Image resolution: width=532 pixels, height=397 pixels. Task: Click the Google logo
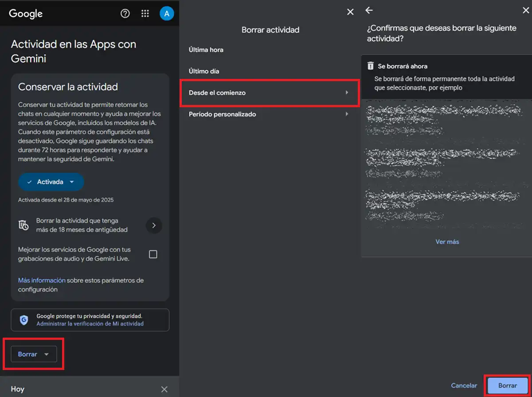(26, 14)
